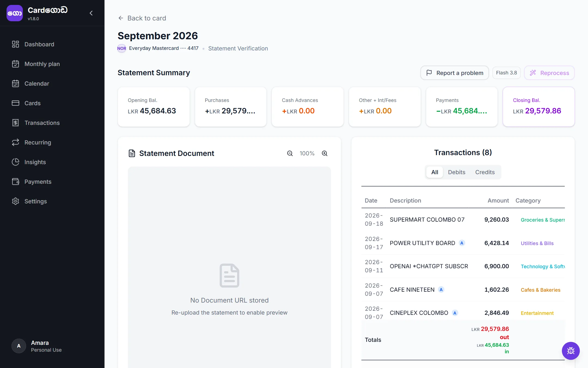588x368 pixels.
Task: Open the Amara user profile menu
Action: (x=37, y=346)
